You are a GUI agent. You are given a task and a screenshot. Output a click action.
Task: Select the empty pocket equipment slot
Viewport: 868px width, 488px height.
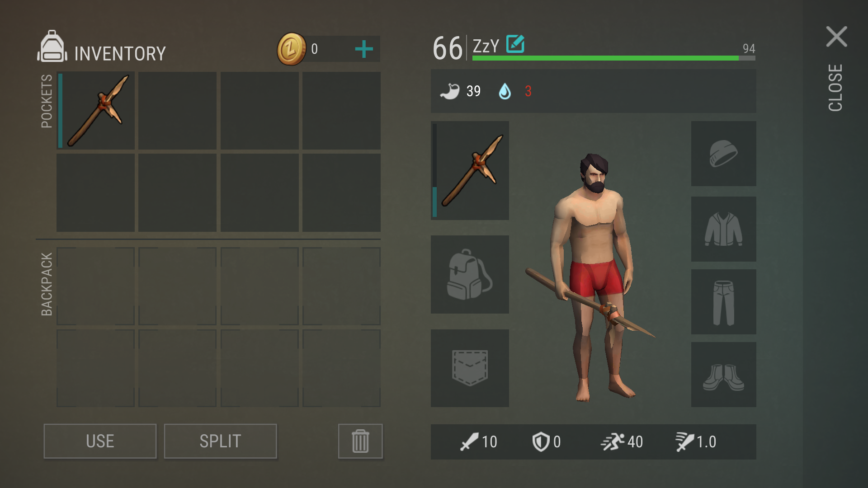pyautogui.click(x=470, y=368)
